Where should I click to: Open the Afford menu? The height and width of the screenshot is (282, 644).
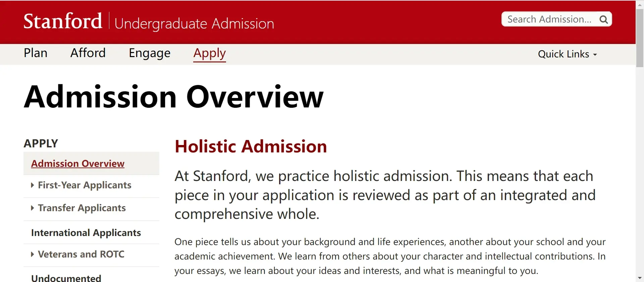click(x=88, y=53)
